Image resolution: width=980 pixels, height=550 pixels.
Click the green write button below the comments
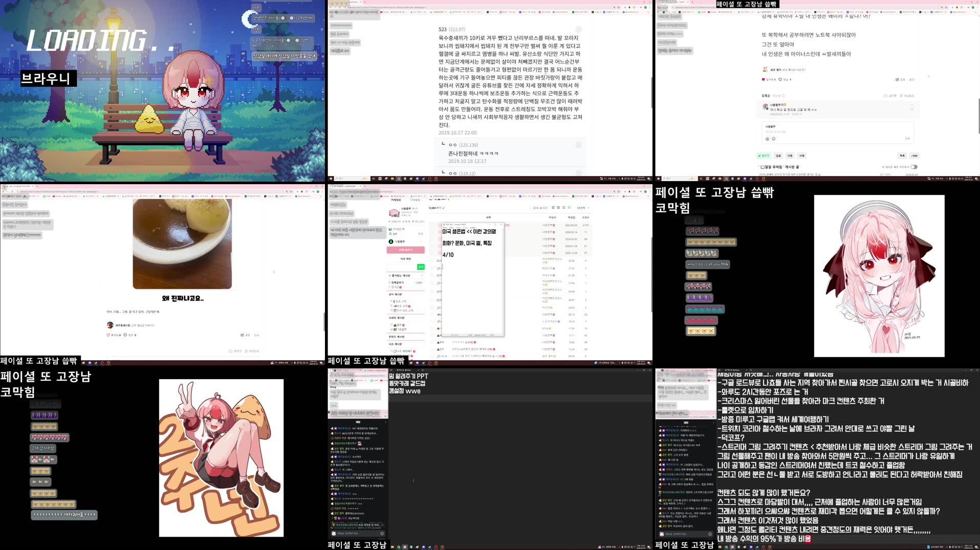pos(764,156)
